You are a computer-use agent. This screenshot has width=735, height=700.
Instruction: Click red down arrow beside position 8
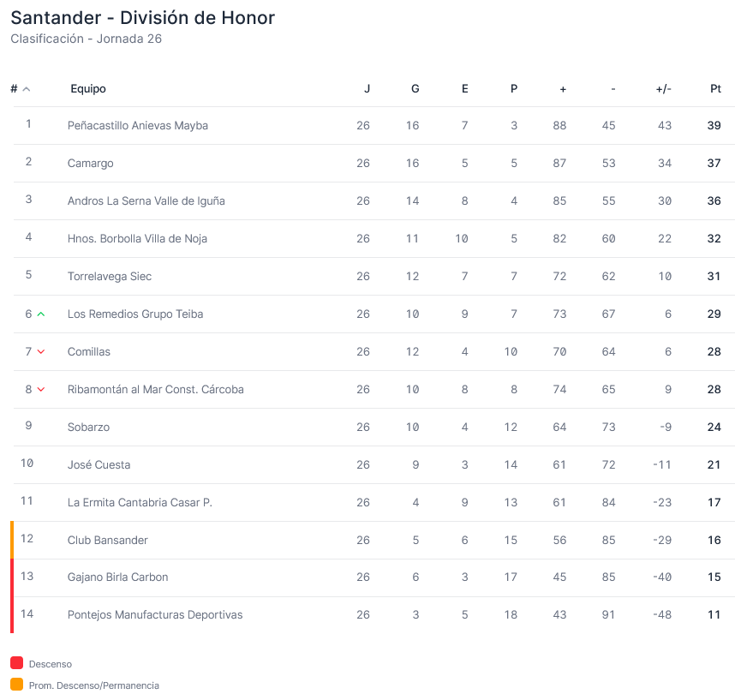click(41, 389)
